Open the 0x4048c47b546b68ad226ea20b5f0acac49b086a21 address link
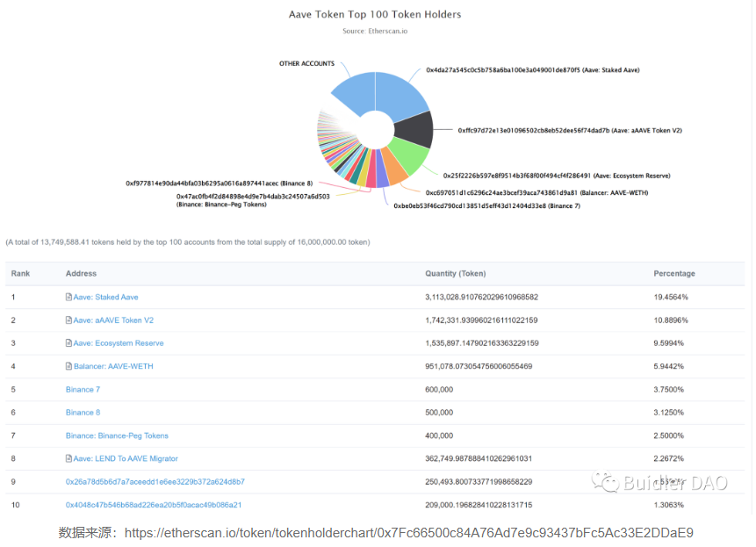This screenshot has width=756, height=547. (x=154, y=505)
